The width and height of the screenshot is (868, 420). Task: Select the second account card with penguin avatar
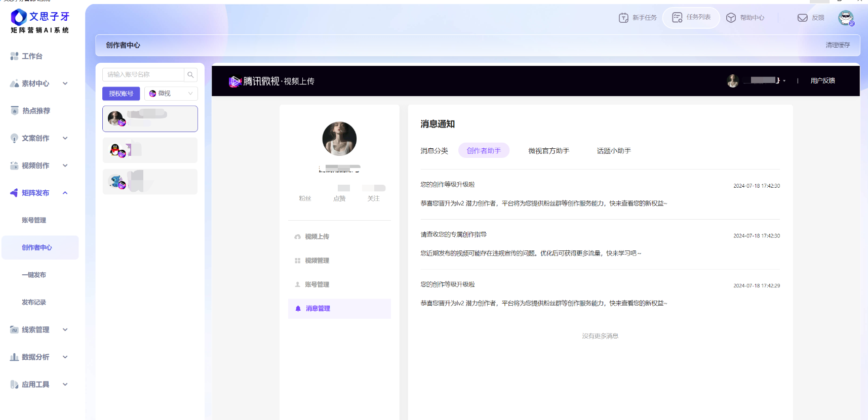[x=150, y=150]
